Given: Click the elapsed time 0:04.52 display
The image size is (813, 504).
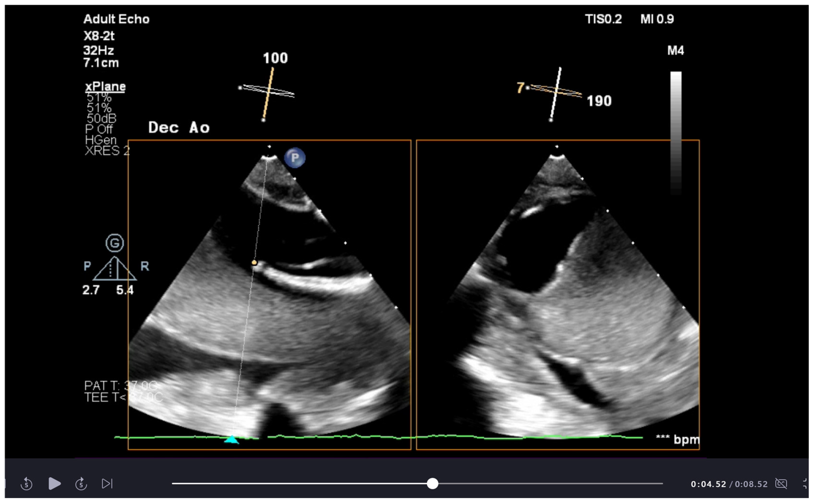Looking at the screenshot, I should point(708,484).
